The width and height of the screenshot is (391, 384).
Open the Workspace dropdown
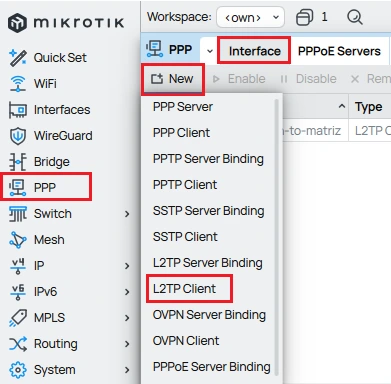[250, 17]
